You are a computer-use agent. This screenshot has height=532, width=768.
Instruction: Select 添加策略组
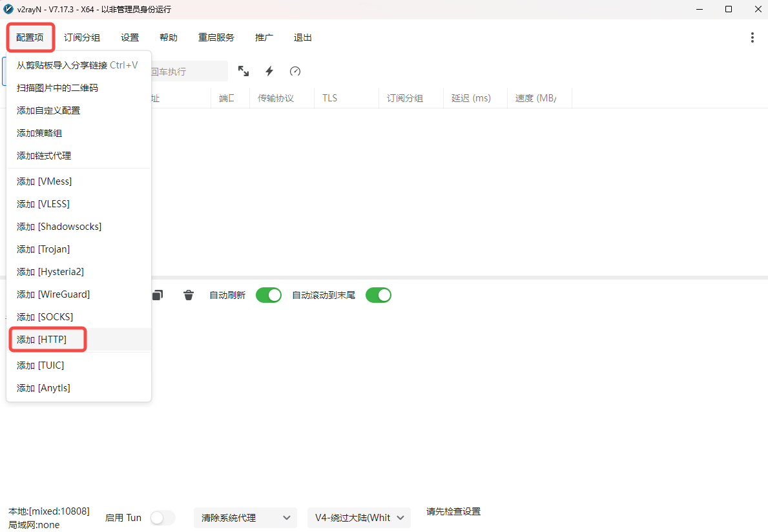click(x=78, y=132)
